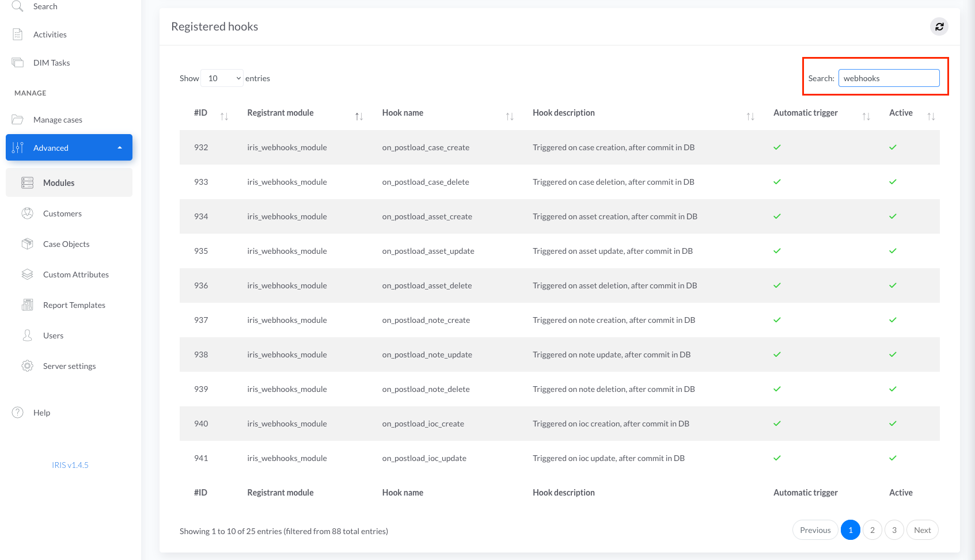This screenshot has height=560, width=975.
Task: Jump to page 3 of results
Action: tap(894, 530)
